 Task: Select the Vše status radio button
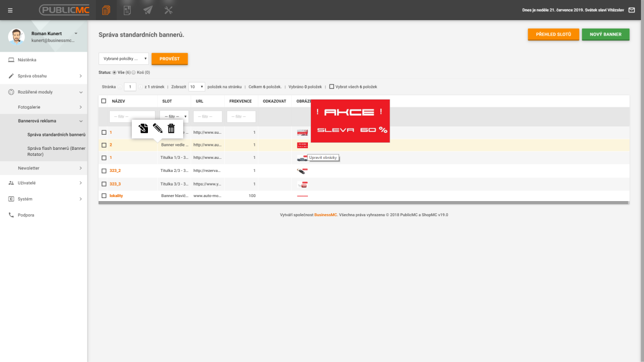pos(114,72)
